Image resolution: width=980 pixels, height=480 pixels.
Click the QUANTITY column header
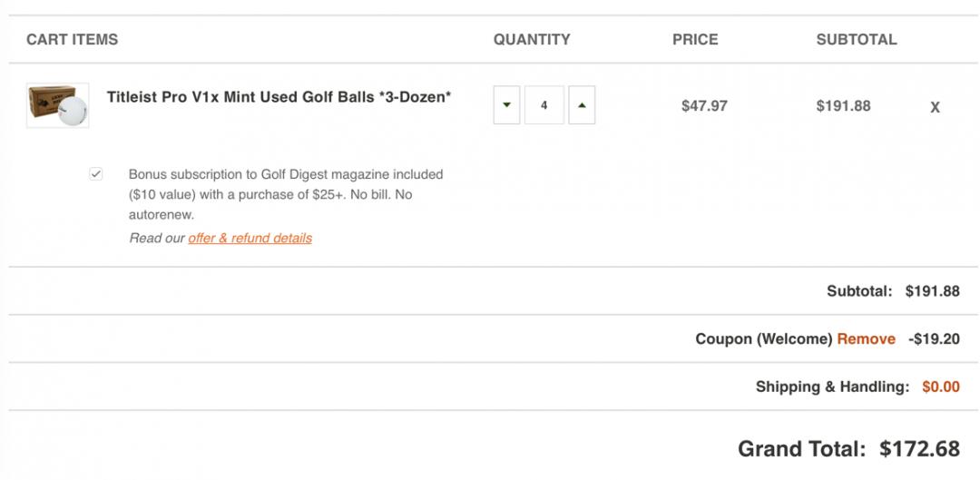[532, 40]
